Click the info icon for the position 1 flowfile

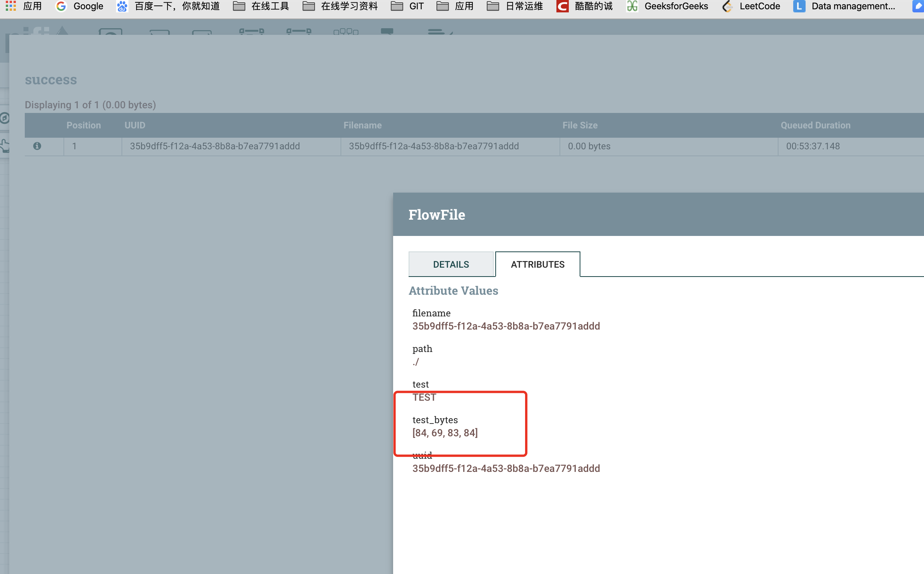pyautogui.click(x=37, y=146)
